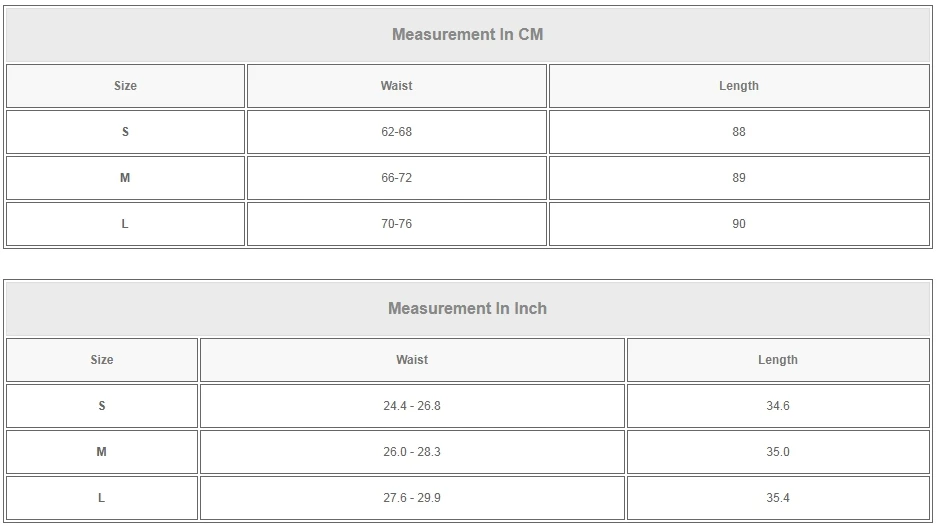Click the Waist header in Inch table
Viewport: 937px width, 526px height.
411,360
